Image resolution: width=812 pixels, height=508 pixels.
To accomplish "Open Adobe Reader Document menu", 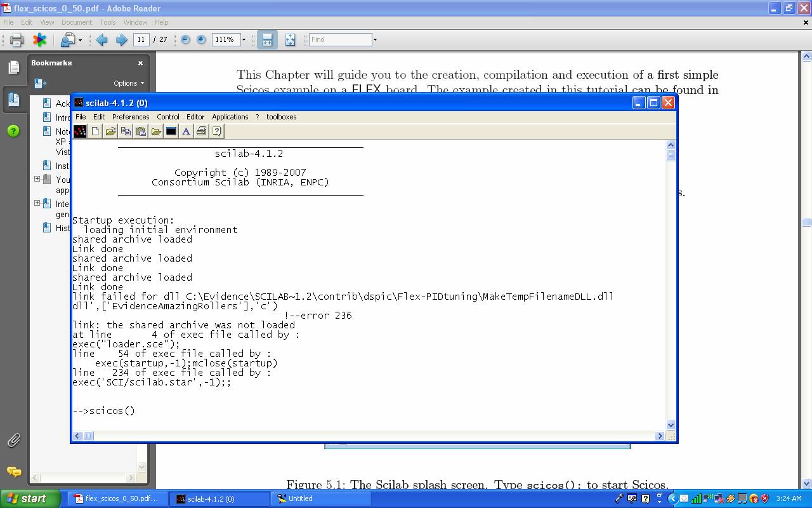I will 77,22.
